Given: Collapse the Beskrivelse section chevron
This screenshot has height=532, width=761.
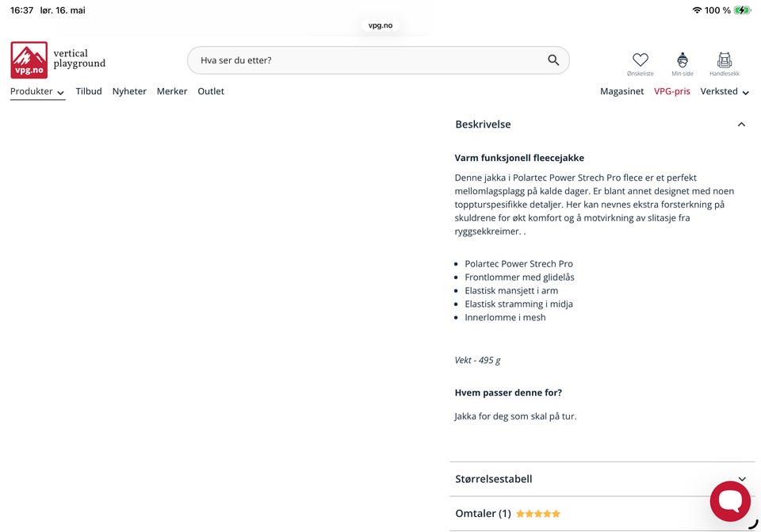Looking at the screenshot, I should [x=741, y=124].
